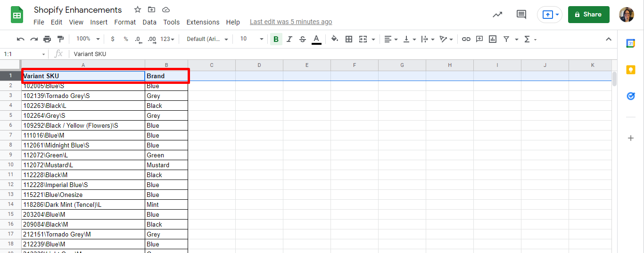Toggle Strikethrough formatting
644x253 pixels.
point(303,39)
